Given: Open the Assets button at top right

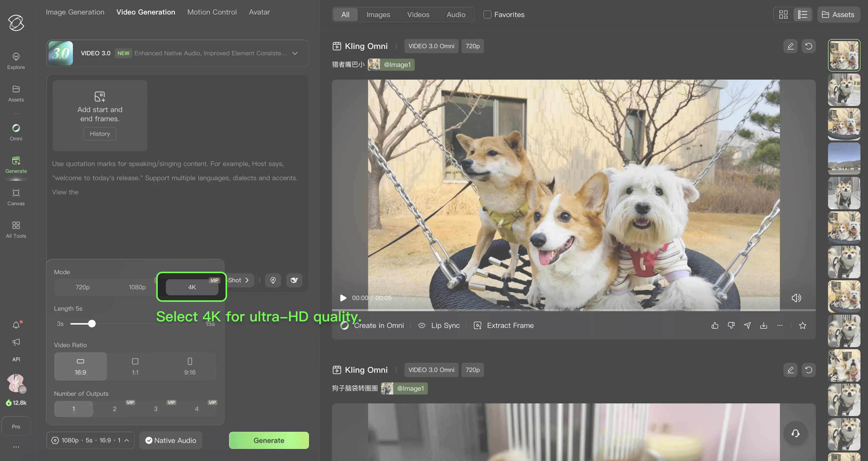Looking at the screenshot, I should coord(838,15).
